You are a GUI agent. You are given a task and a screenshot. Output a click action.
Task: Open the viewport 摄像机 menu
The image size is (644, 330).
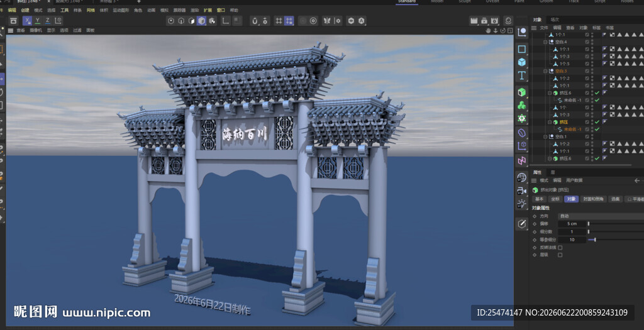point(36,30)
